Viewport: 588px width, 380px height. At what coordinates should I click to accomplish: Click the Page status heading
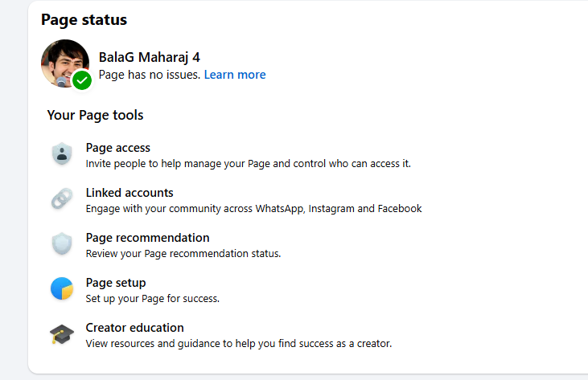pyautogui.click(x=84, y=19)
